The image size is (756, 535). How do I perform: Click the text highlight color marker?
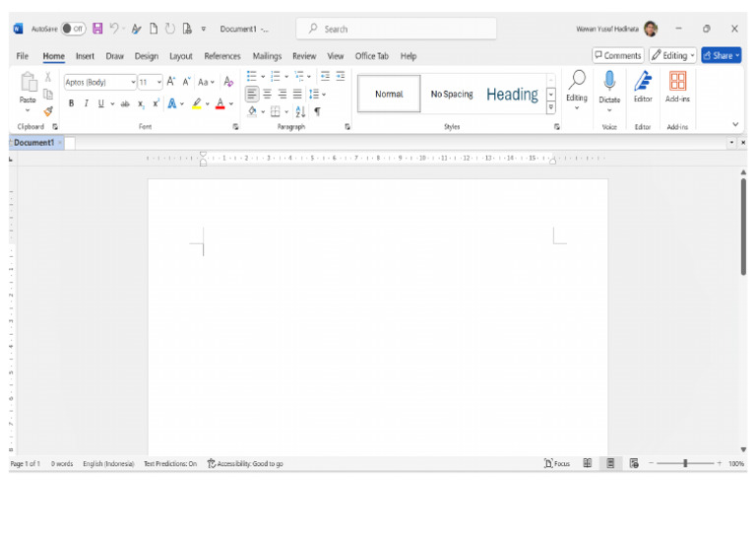pyautogui.click(x=196, y=103)
